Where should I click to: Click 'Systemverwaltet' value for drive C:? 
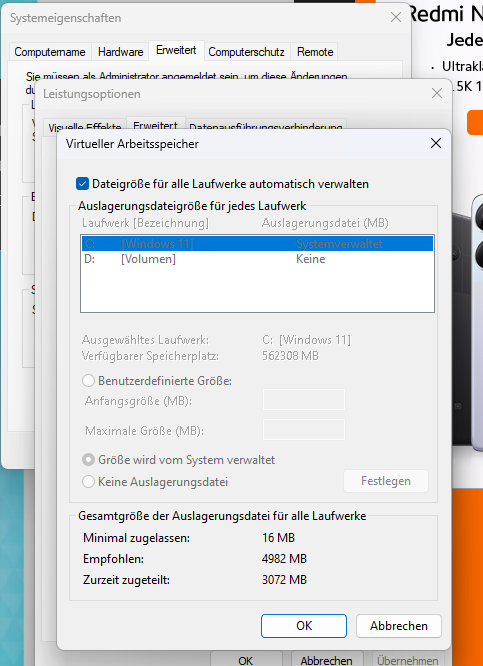tap(339, 244)
